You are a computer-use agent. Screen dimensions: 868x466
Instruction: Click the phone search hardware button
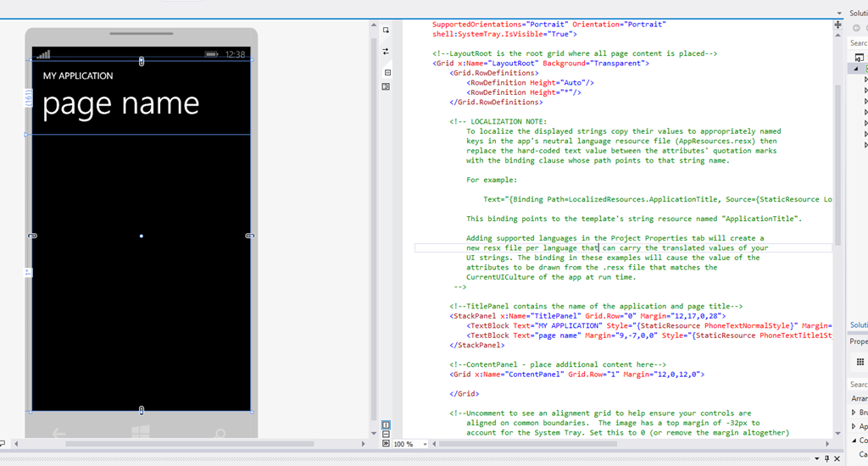coord(220,433)
